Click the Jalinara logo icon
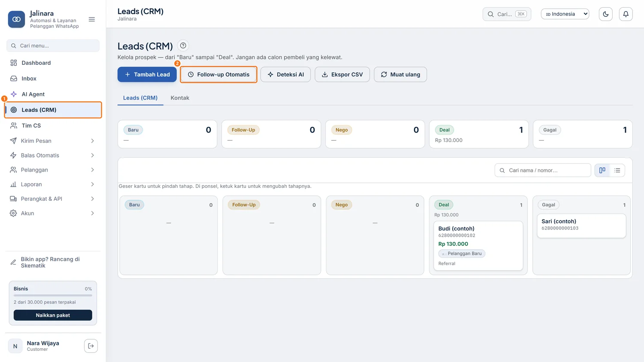This screenshot has height=362, width=644. click(x=16, y=19)
